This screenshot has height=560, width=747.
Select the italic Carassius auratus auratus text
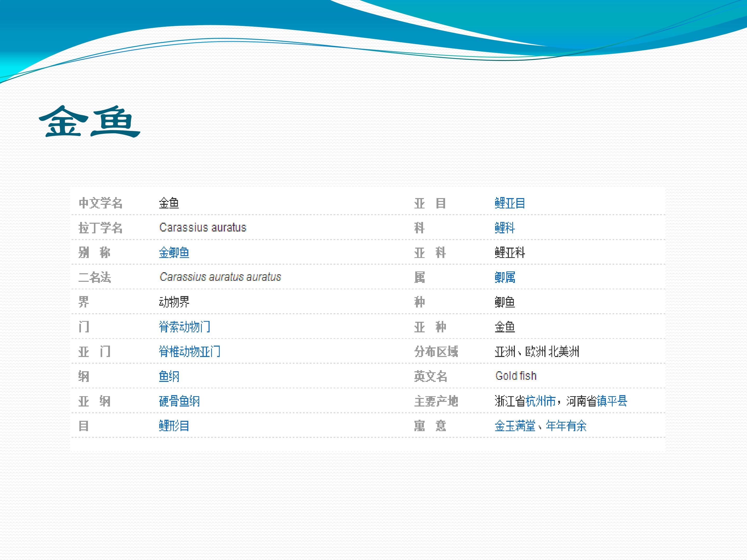coord(220,277)
